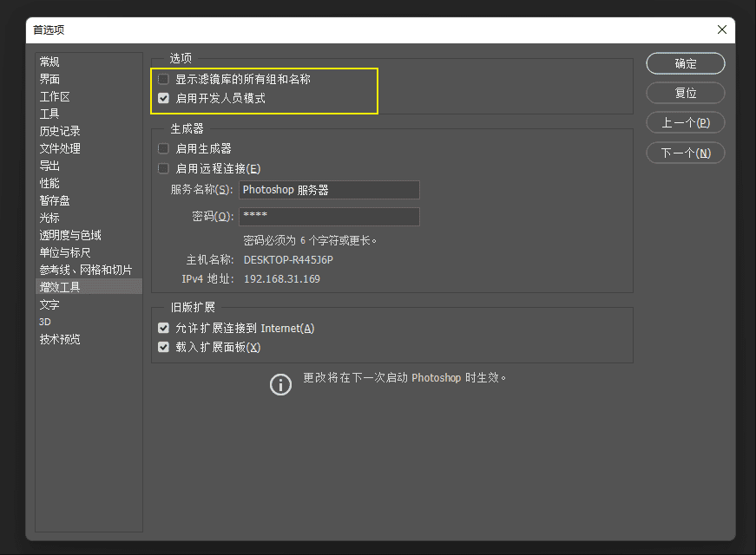The height and width of the screenshot is (555, 756).
Task: Click the IPv4 地址 label
Action: point(207,279)
